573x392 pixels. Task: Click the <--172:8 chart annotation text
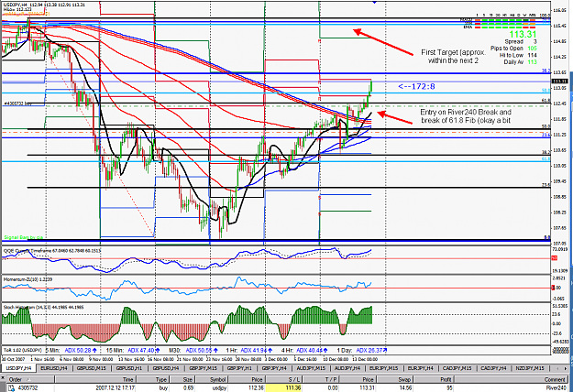click(416, 86)
